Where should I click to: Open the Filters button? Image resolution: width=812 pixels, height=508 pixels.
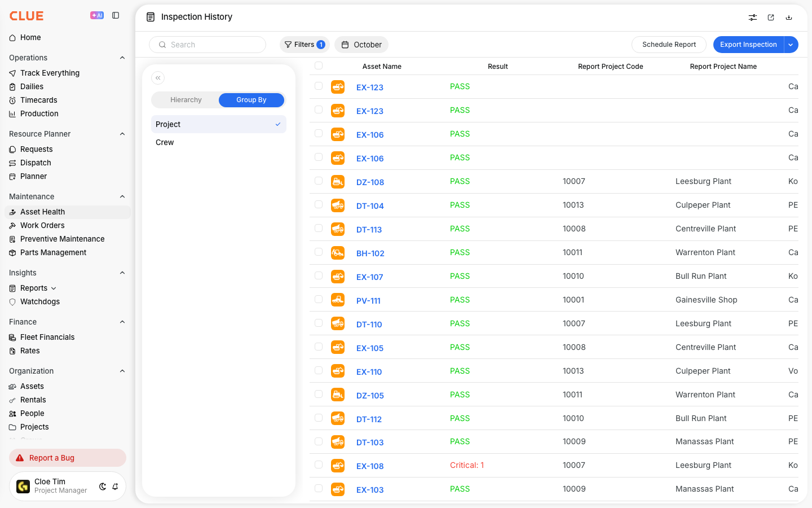(x=304, y=45)
